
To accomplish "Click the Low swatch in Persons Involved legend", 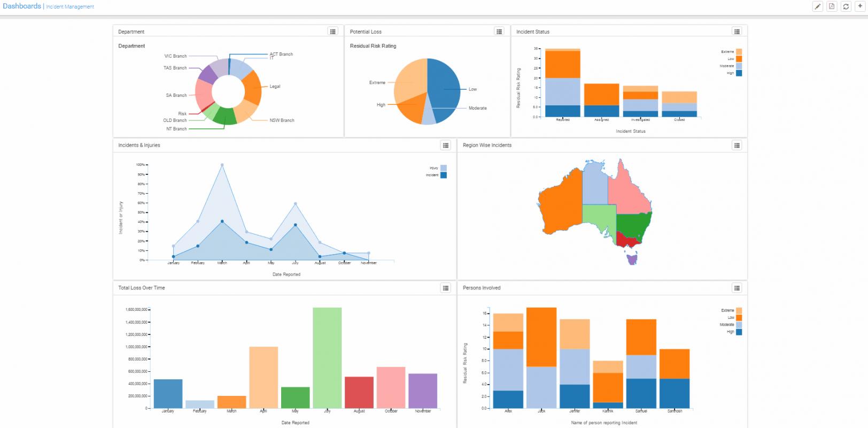I will (x=739, y=318).
